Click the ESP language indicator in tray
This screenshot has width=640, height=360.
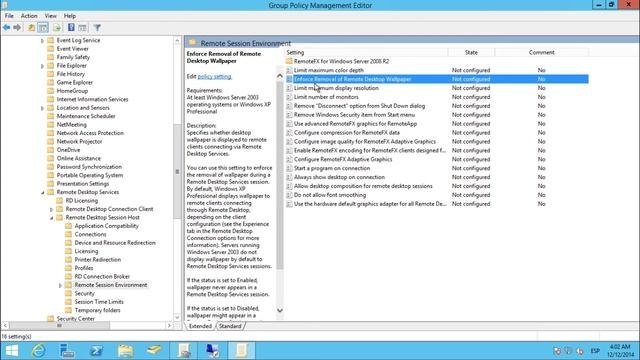point(595,351)
